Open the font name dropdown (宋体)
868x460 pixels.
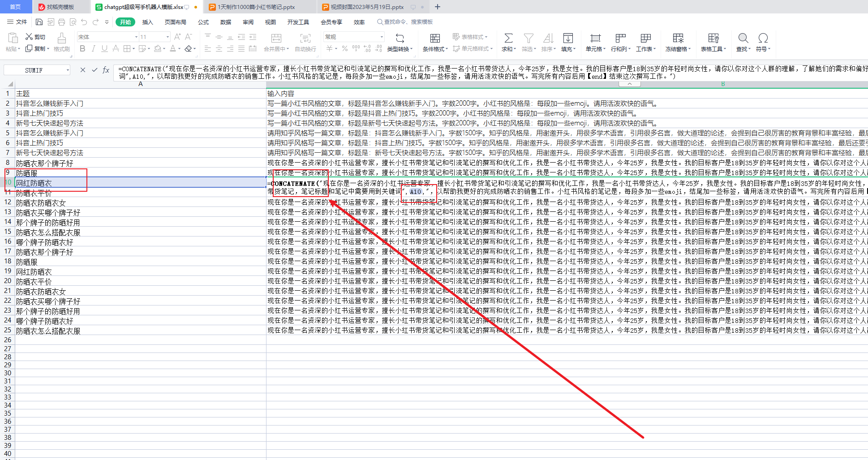point(136,37)
